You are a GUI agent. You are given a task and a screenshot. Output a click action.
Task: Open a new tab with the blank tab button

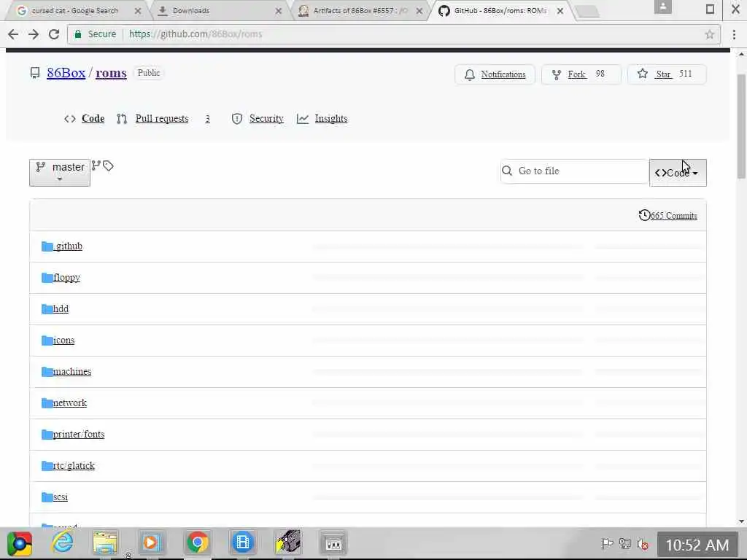[x=587, y=12]
